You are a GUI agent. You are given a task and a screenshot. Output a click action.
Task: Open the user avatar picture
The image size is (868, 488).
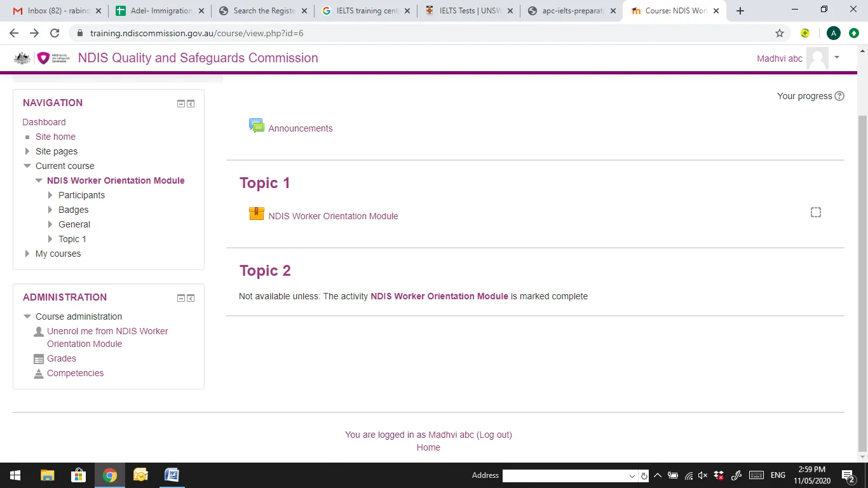tap(817, 58)
